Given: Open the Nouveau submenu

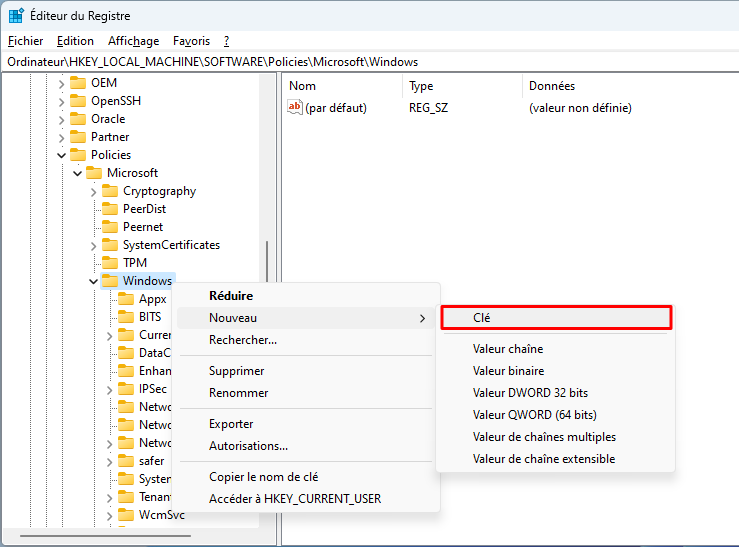Looking at the screenshot, I should click(305, 318).
